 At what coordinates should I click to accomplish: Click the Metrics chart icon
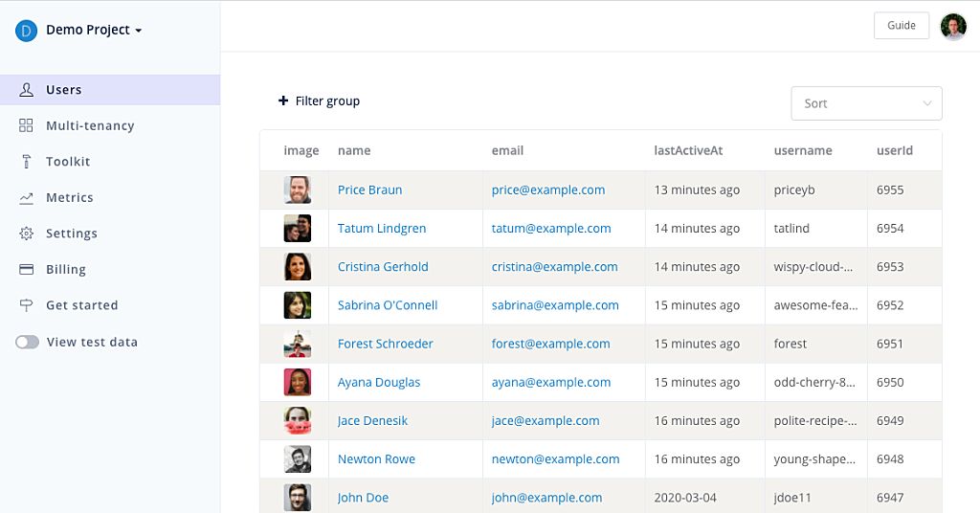(x=26, y=198)
